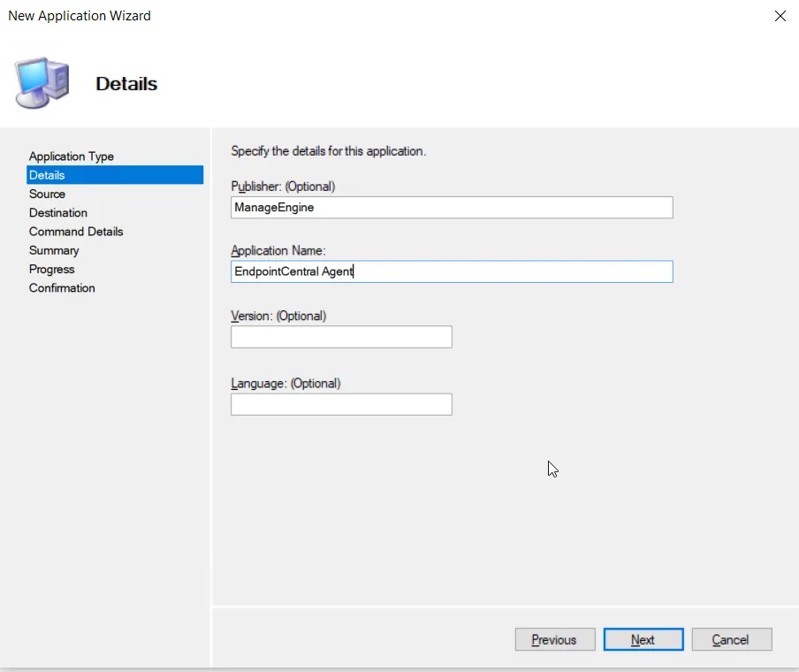
Task: Click the empty Language field
Action: (x=341, y=404)
